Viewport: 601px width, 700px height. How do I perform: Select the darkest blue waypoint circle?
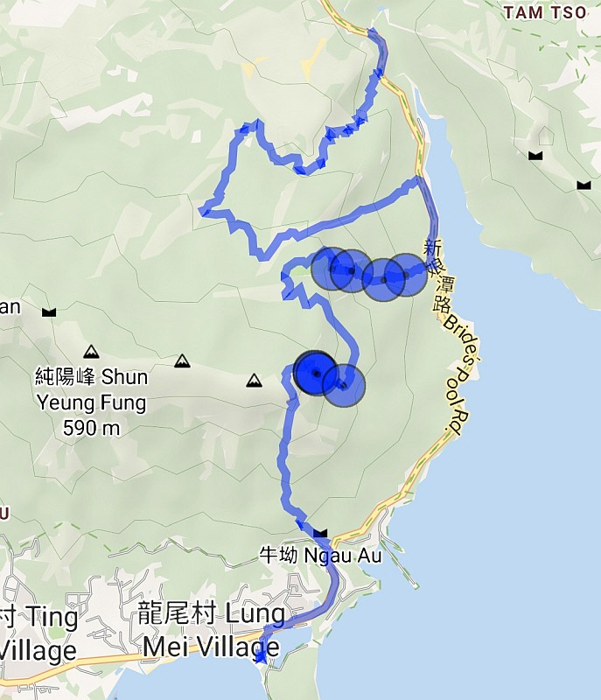[x=317, y=374]
